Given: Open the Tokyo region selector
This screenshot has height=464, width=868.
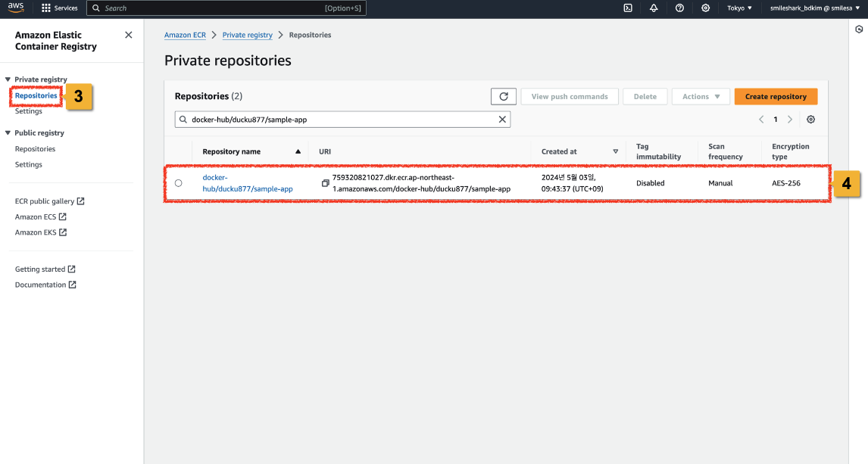Looking at the screenshot, I should (739, 8).
